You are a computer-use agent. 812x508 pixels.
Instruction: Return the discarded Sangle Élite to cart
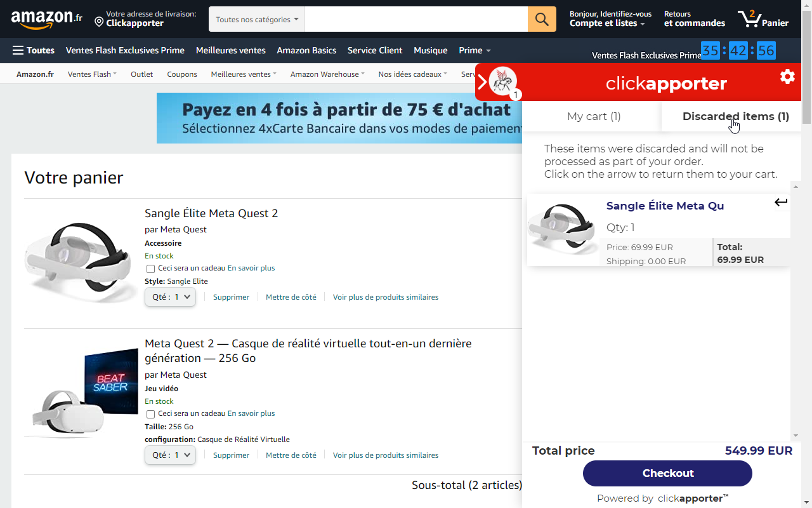tap(781, 203)
